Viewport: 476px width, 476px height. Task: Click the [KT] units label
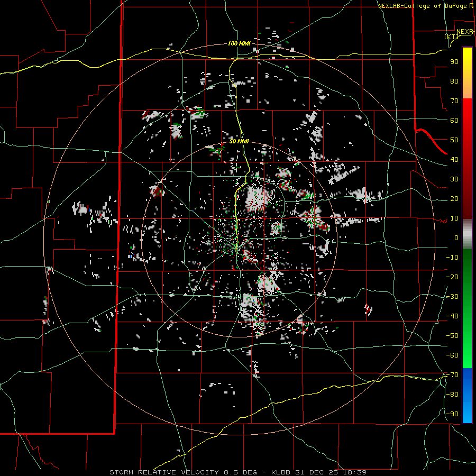[x=452, y=36]
